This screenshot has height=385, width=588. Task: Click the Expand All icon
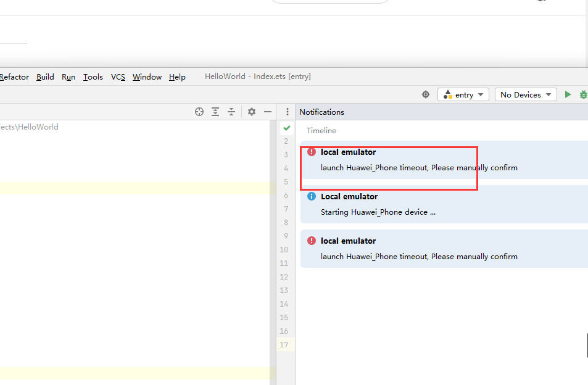pyautogui.click(x=215, y=112)
